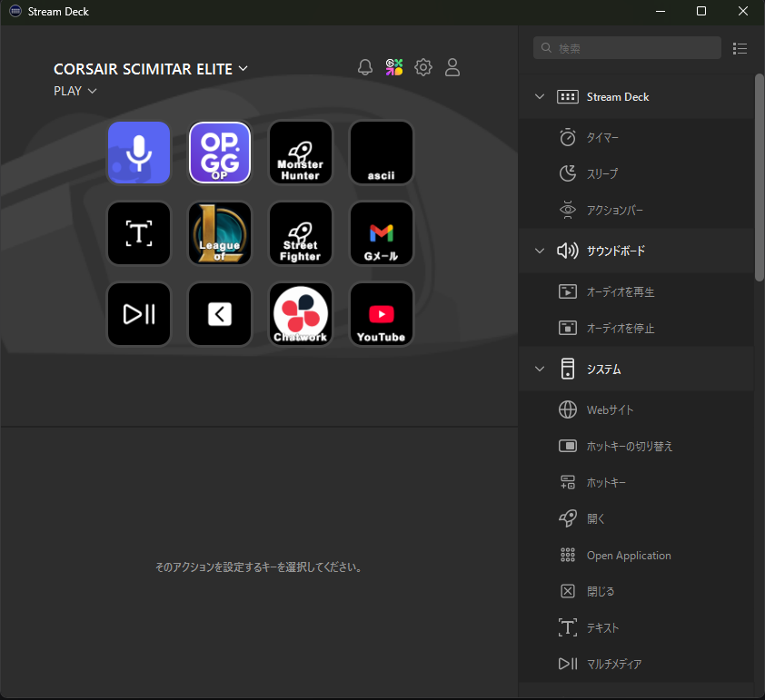
Task: Open preferences with the gear icon
Action: [423, 67]
